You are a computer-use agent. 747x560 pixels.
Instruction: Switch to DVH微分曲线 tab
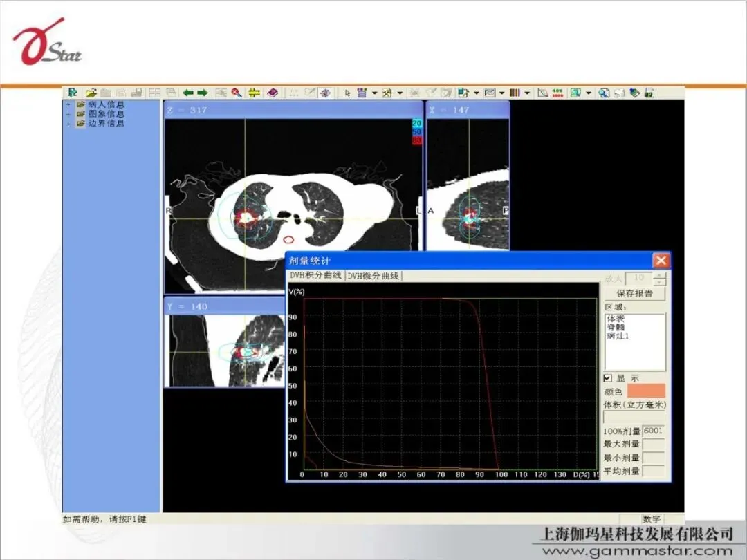pyautogui.click(x=373, y=276)
